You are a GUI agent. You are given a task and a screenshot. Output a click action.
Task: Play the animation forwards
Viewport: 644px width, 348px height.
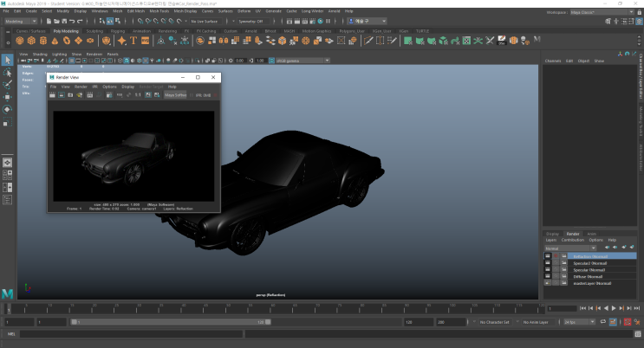coord(615,308)
